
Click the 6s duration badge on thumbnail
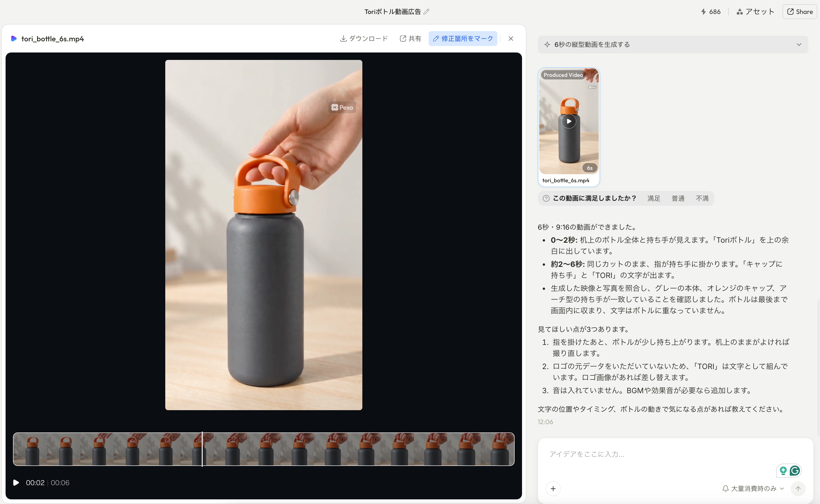[x=590, y=168]
